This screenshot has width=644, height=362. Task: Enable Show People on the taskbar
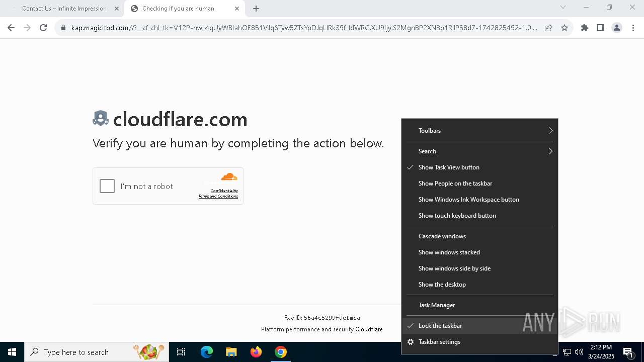[x=479, y=184]
